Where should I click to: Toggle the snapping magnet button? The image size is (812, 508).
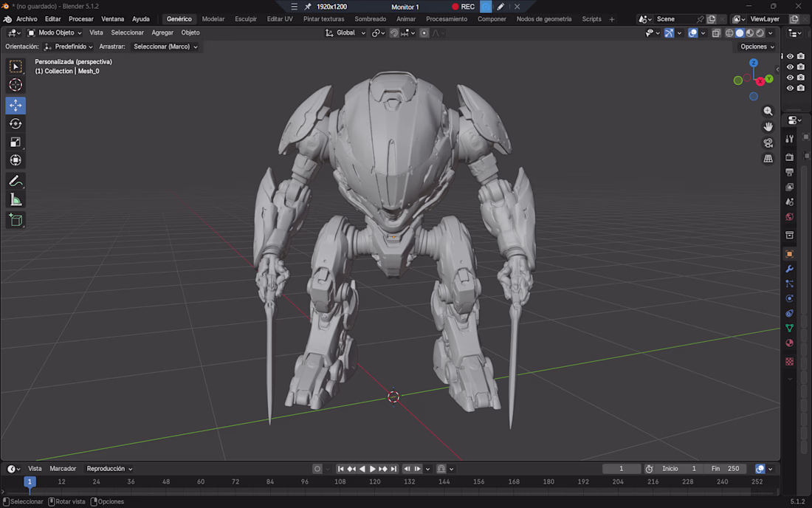coord(394,32)
